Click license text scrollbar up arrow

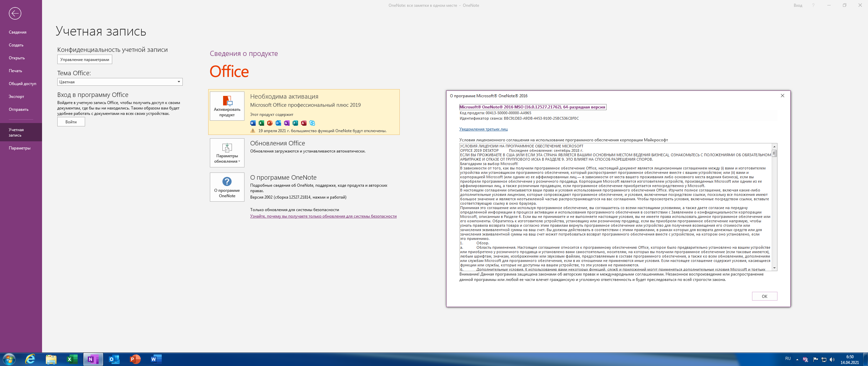[x=774, y=146]
